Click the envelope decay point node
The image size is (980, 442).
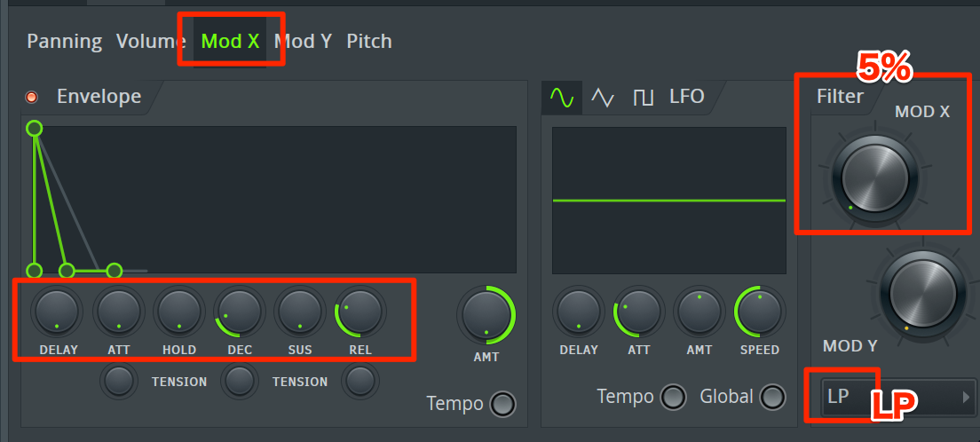[67, 271]
